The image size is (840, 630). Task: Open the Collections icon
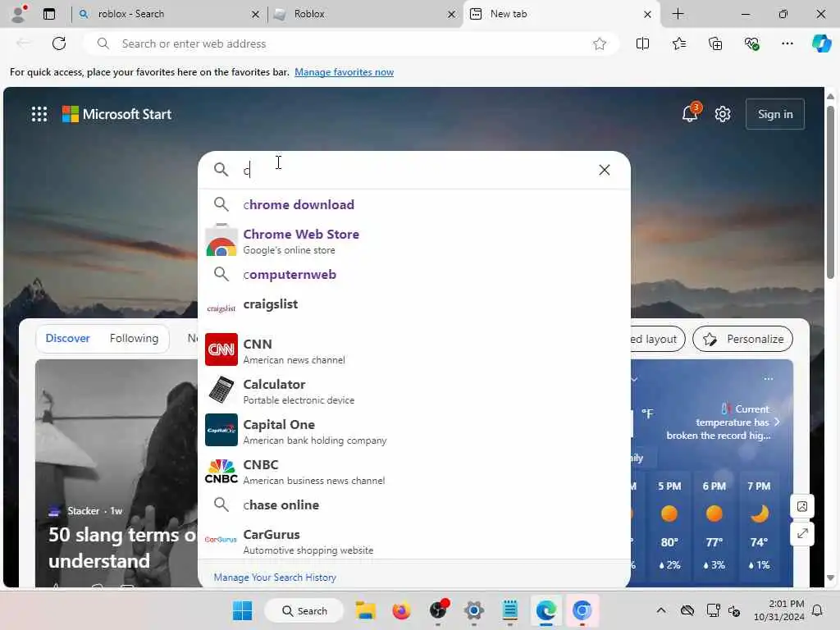[x=715, y=43]
